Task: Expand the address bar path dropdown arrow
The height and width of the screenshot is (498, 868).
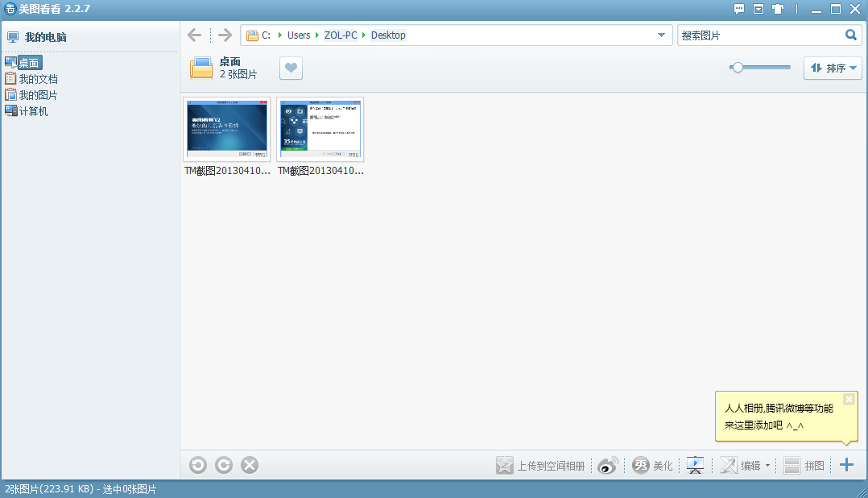Action: point(661,35)
